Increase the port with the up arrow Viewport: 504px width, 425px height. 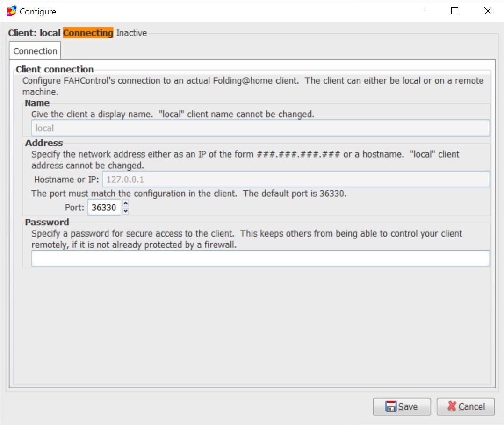126,203
